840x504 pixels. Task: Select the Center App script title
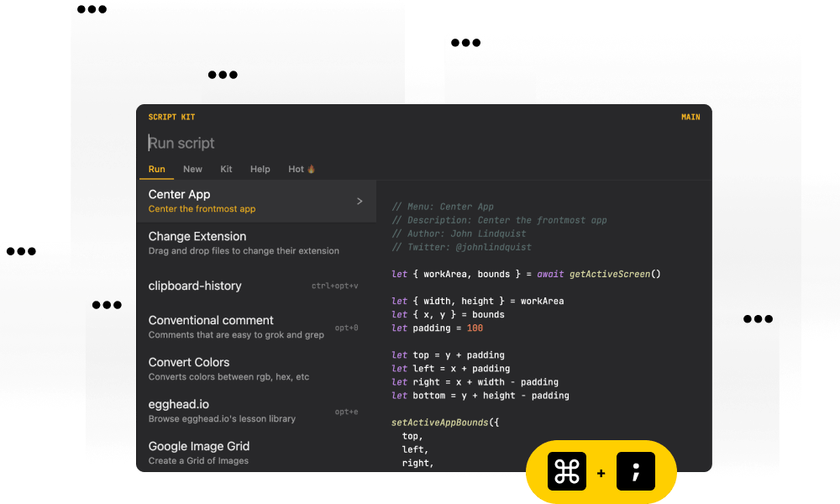[179, 194]
